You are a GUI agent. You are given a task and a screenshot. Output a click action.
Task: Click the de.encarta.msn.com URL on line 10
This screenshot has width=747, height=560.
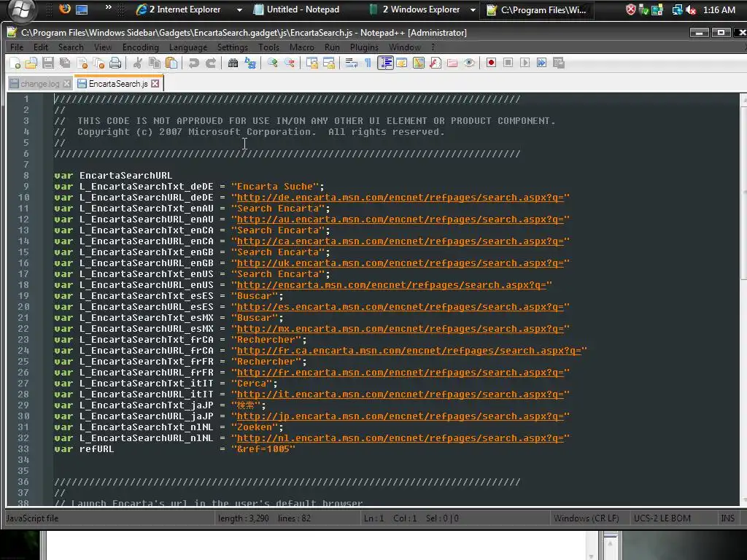400,197
